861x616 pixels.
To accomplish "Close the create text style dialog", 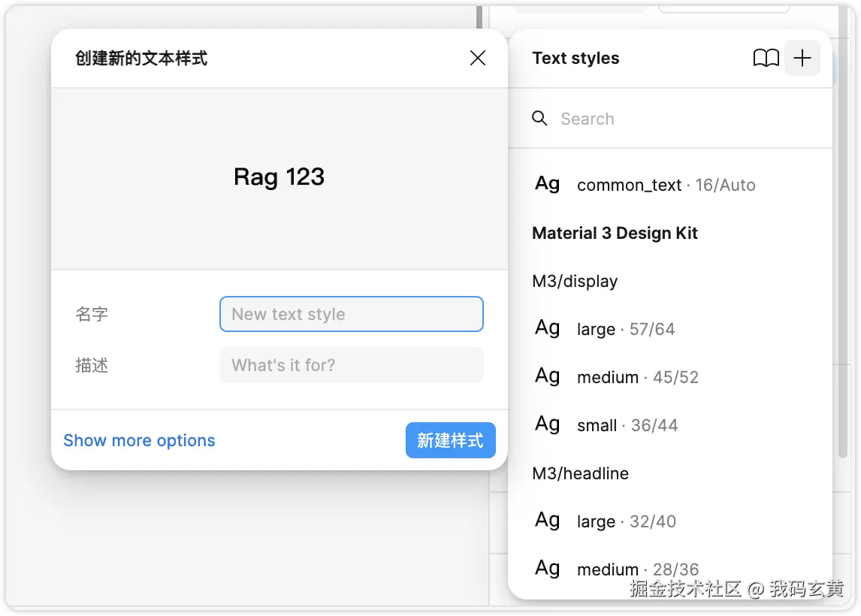I will click(x=477, y=58).
